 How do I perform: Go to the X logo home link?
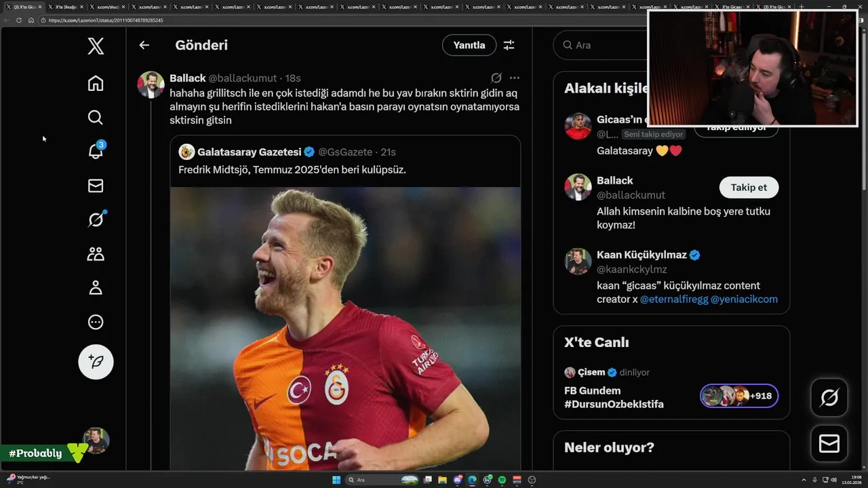(x=96, y=46)
